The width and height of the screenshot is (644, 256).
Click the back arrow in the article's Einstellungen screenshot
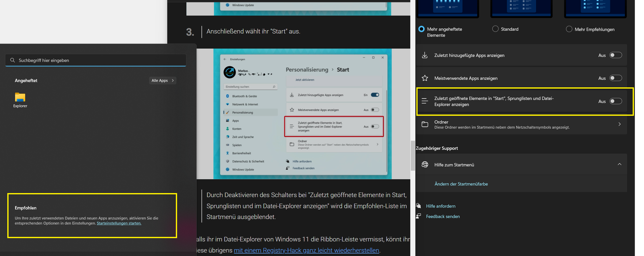pyautogui.click(x=225, y=59)
